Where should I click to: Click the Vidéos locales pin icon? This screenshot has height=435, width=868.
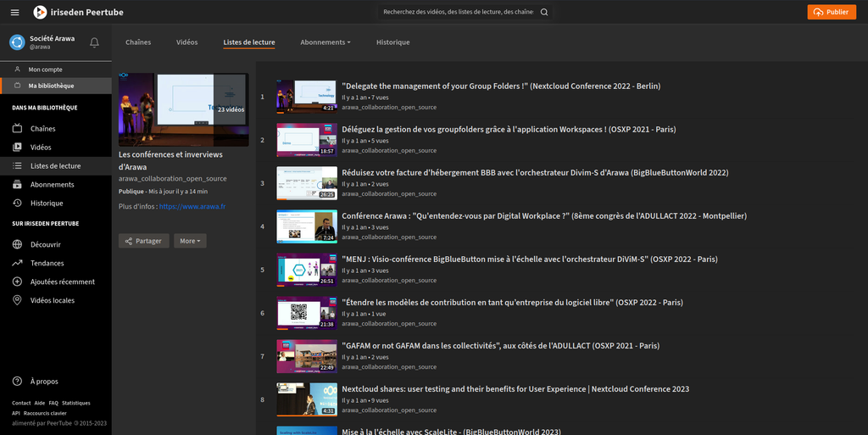17,300
